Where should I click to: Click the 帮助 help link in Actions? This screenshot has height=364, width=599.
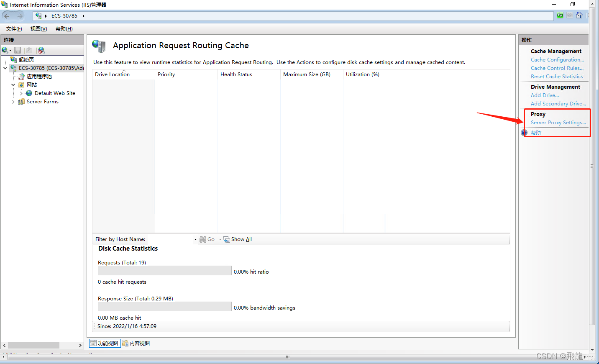coord(536,133)
